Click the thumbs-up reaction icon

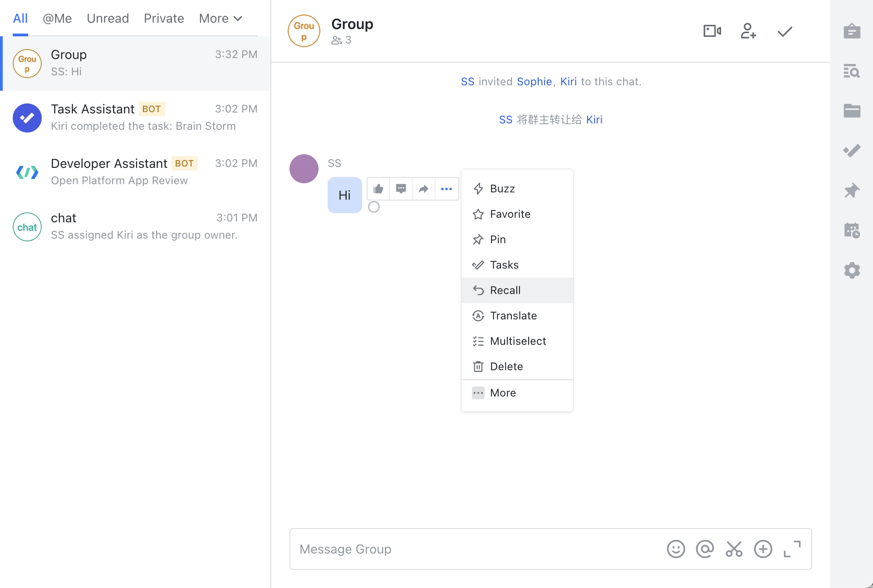378,189
